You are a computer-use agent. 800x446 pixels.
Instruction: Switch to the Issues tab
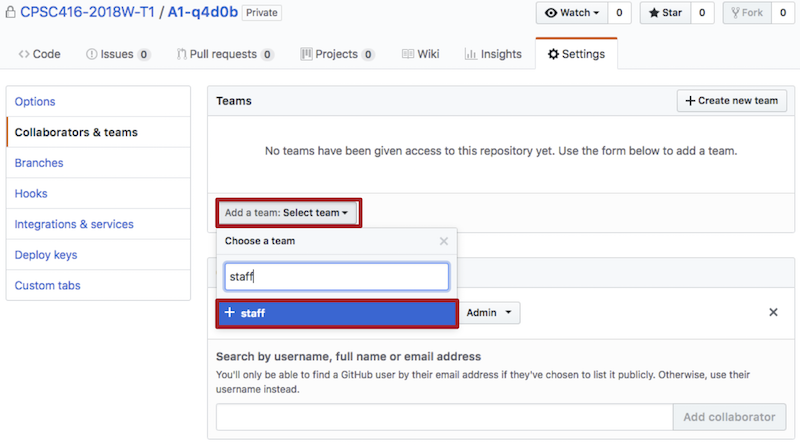118,54
